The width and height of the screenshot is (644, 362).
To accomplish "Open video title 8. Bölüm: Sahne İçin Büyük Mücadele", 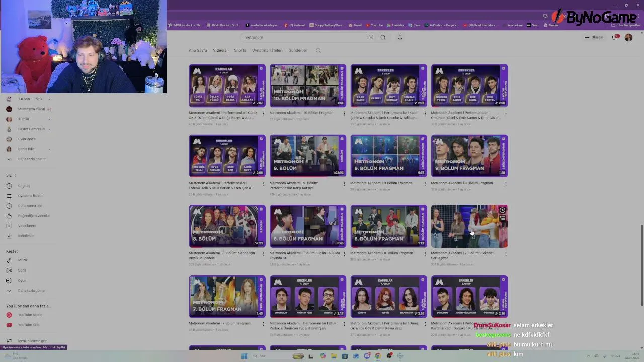I will 222,255.
